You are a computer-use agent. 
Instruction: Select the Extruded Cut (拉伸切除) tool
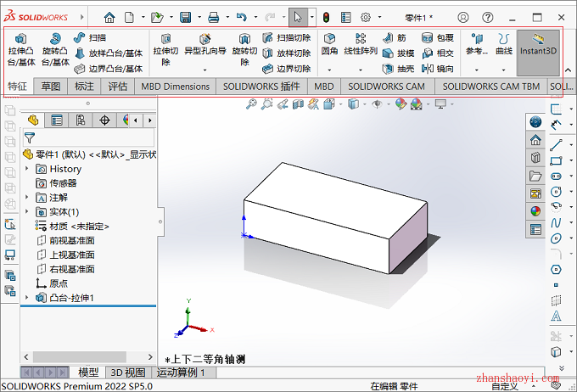(165, 50)
